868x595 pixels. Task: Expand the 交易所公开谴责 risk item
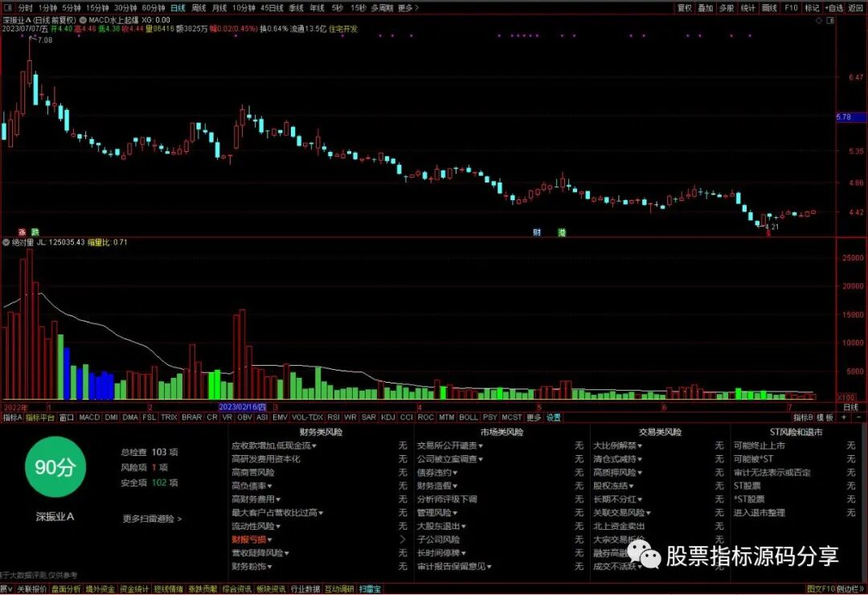click(450, 445)
